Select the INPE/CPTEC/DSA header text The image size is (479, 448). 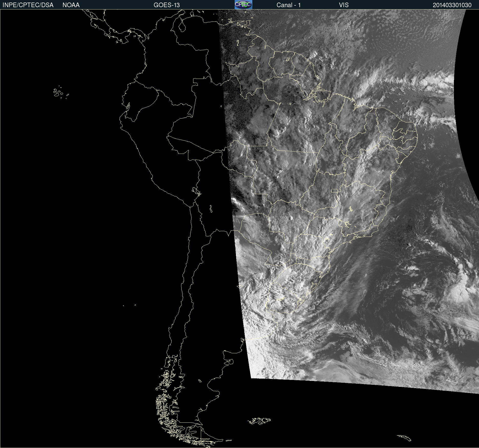[x=28, y=5]
